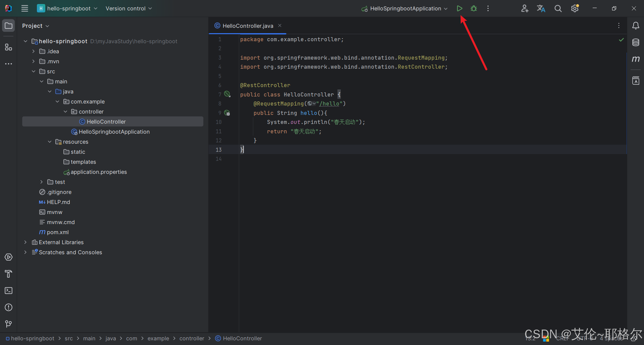Click the green inspection checkmark

point(621,40)
